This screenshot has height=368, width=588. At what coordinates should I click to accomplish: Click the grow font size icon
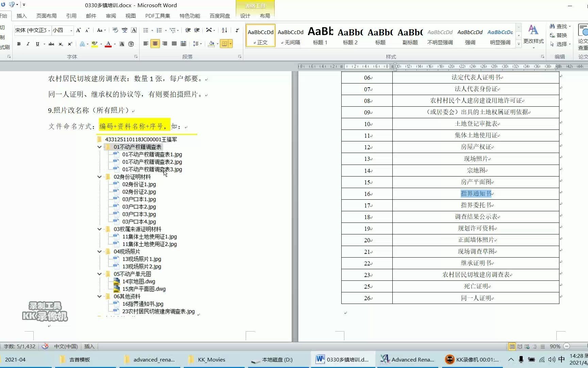tap(79, 30)
